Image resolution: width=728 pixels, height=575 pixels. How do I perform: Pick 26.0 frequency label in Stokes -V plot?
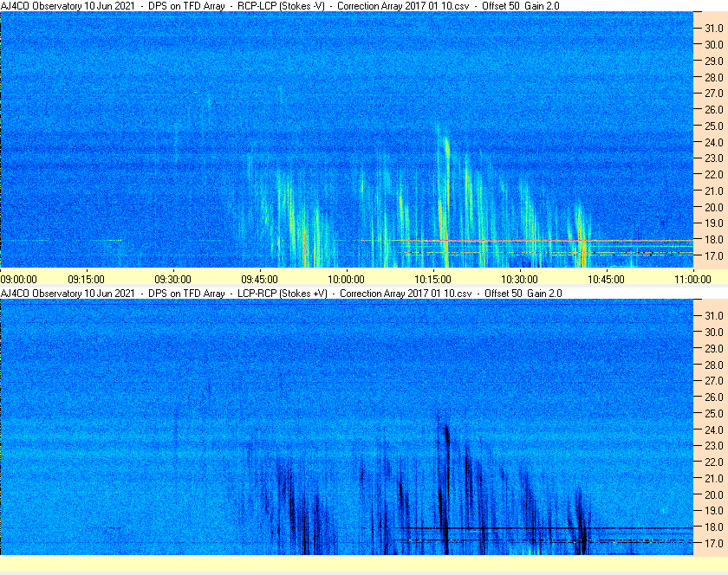pyautogui.click(x=714, y=109)
